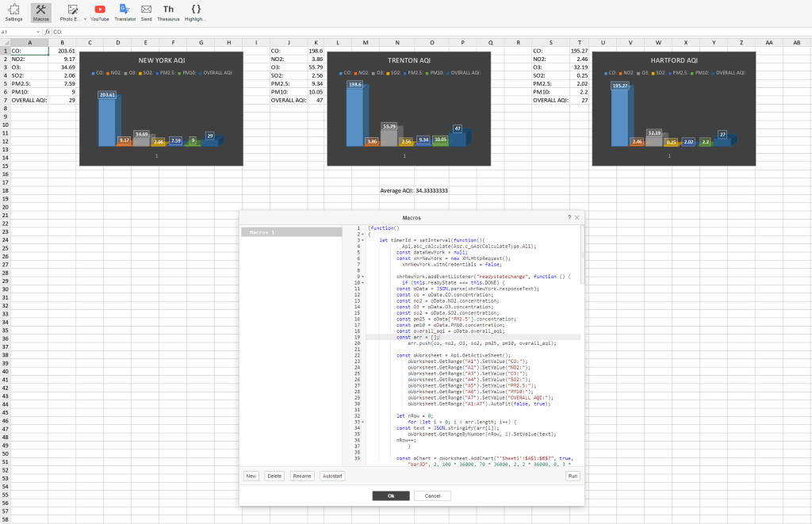
Task: Click inside the formula bar
Action: coord(159,33)
